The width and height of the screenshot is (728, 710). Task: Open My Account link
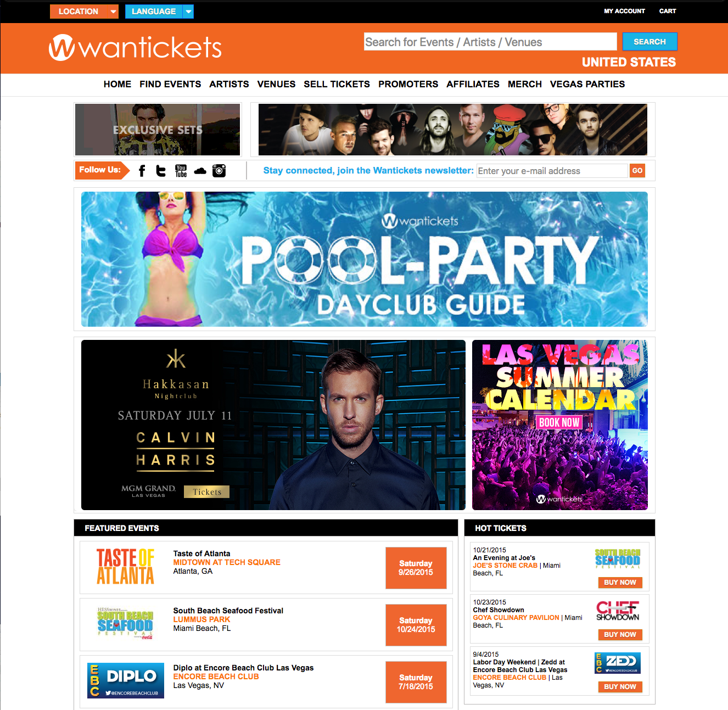pyautogui.click(x=624, y=11)
